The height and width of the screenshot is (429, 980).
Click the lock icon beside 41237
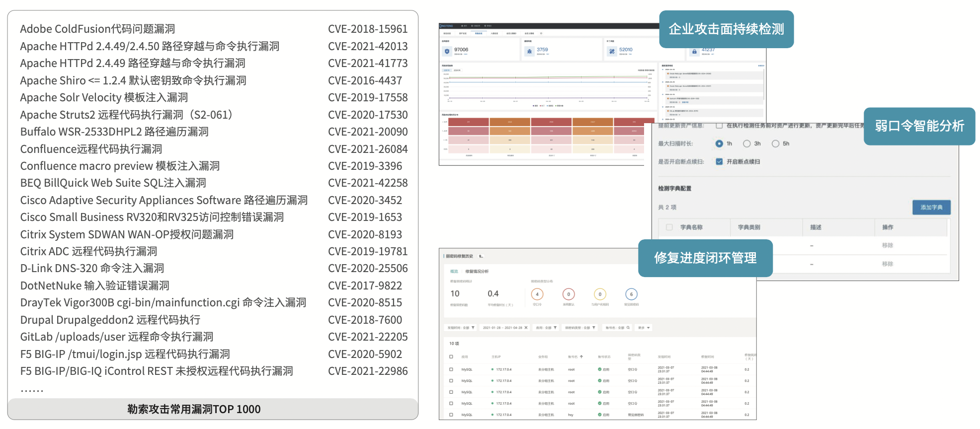tap(694, 51)
